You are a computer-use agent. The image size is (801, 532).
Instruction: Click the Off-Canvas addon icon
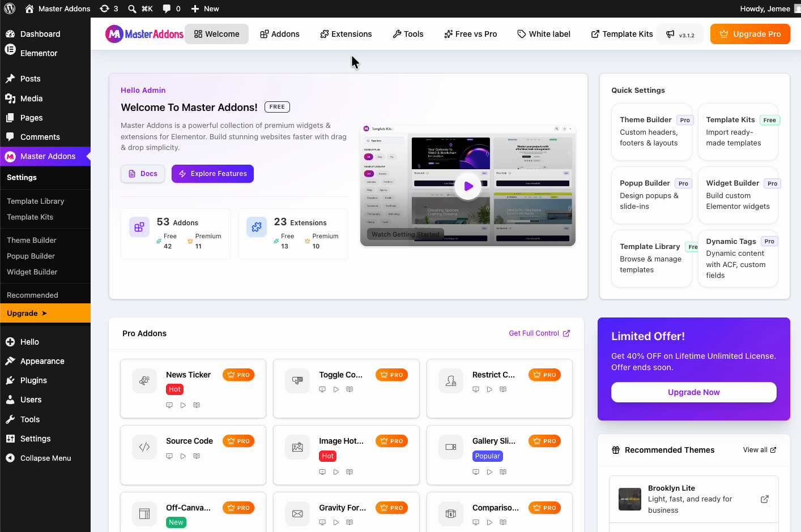tap(144, 514)
